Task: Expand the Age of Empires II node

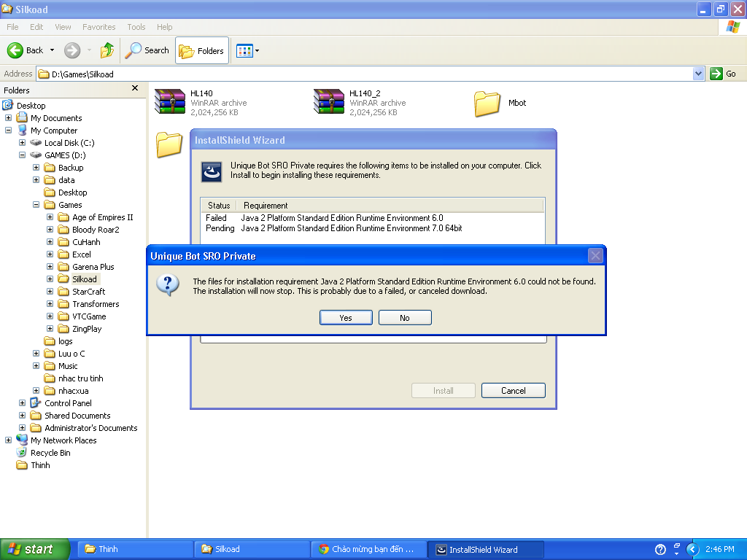Action: [x=50, y=217]
